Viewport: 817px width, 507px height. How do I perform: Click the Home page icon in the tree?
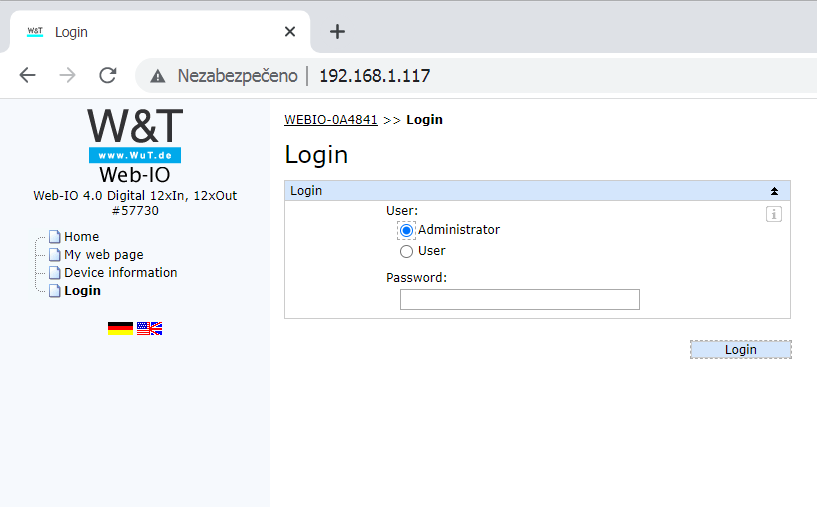(55, 237)
